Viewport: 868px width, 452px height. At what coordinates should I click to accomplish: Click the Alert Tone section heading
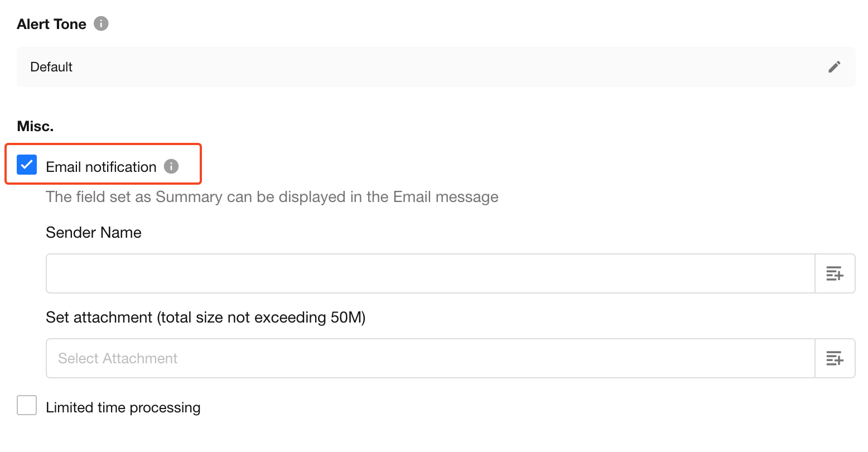pyautogui.click(x=51, y=24)
